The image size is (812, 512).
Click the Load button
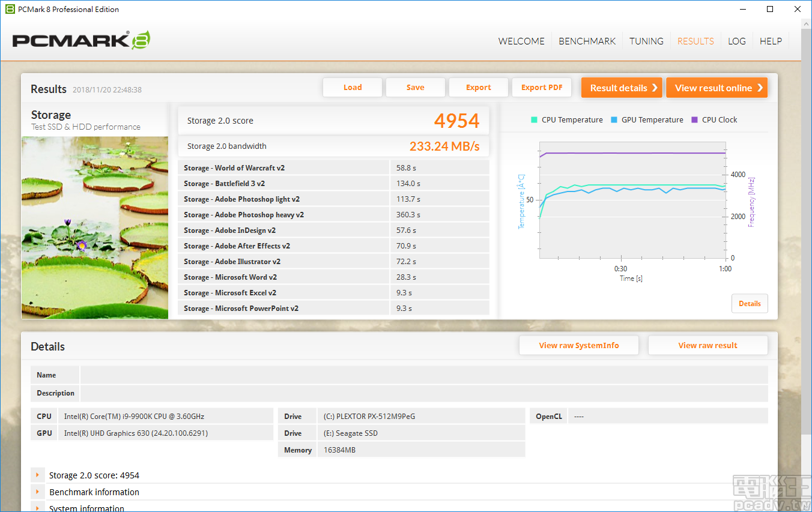pyautogui.click(x=352, y=87)
